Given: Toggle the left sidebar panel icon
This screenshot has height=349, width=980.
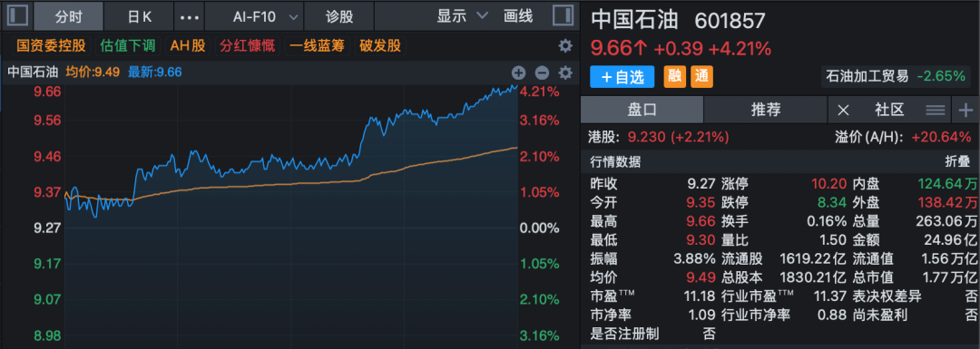Looking at the screenshot, I should [x=17, y=15].
